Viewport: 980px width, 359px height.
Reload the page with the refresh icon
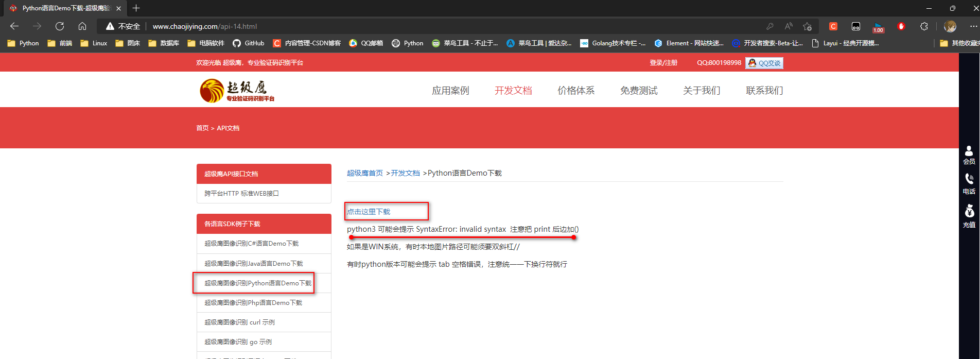pos(60,26)
